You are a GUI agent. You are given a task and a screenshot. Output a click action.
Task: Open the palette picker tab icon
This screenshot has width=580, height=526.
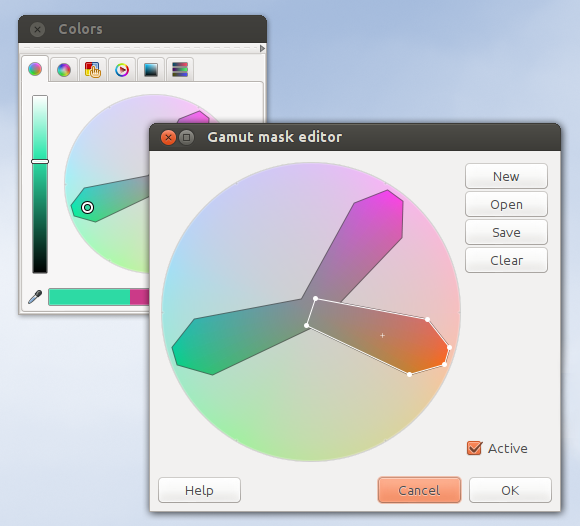pos(92,69)
